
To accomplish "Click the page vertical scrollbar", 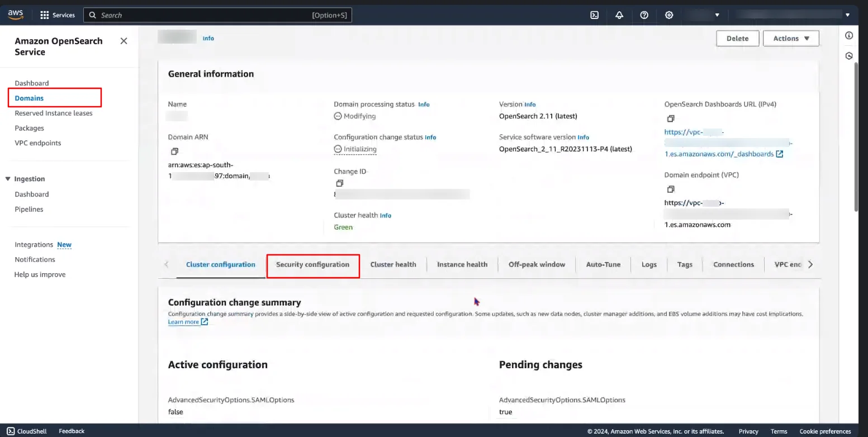I will pos(856,137).
